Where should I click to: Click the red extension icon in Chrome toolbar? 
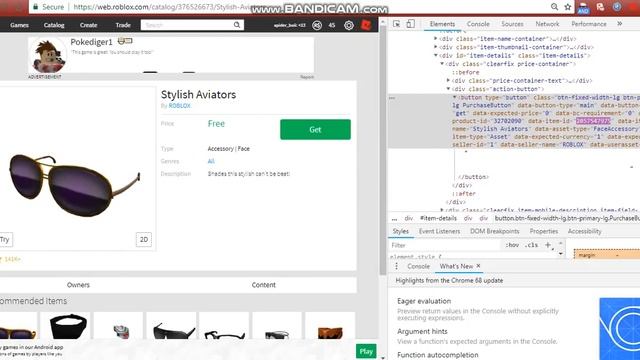click(x=600, y=7)
